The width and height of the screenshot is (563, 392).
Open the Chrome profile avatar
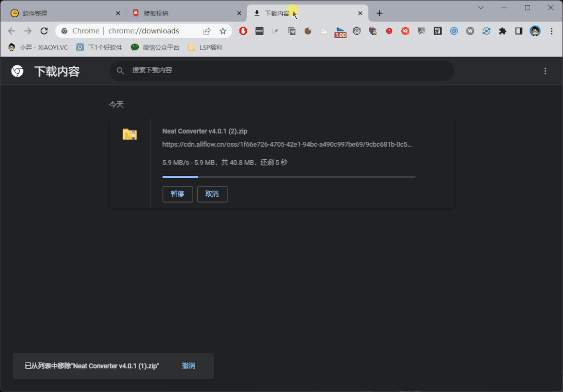click(535, 31)
